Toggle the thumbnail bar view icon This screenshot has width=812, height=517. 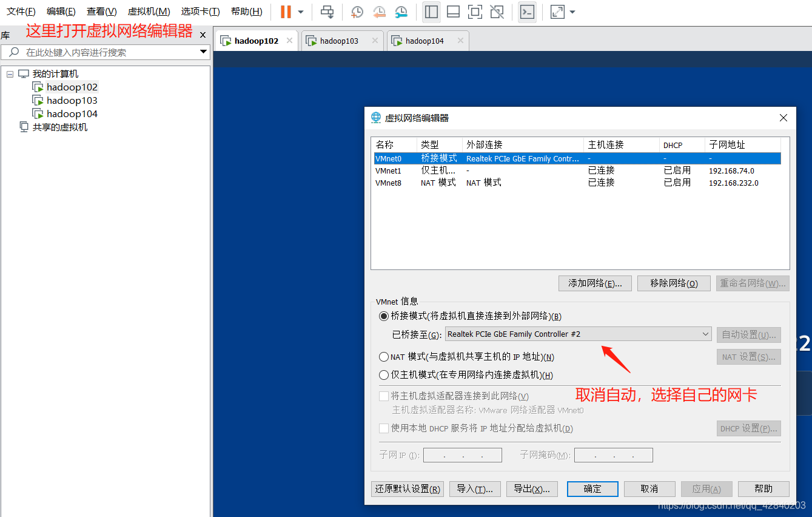point(453,12)
